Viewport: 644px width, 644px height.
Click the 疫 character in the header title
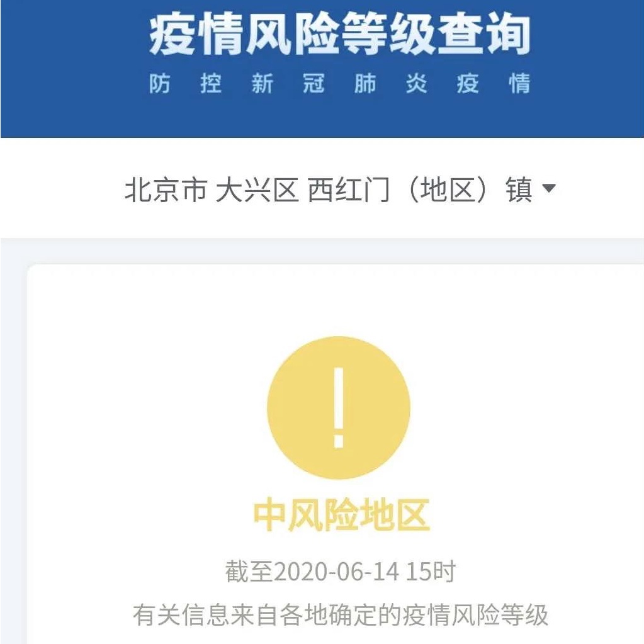click(172, 33)
